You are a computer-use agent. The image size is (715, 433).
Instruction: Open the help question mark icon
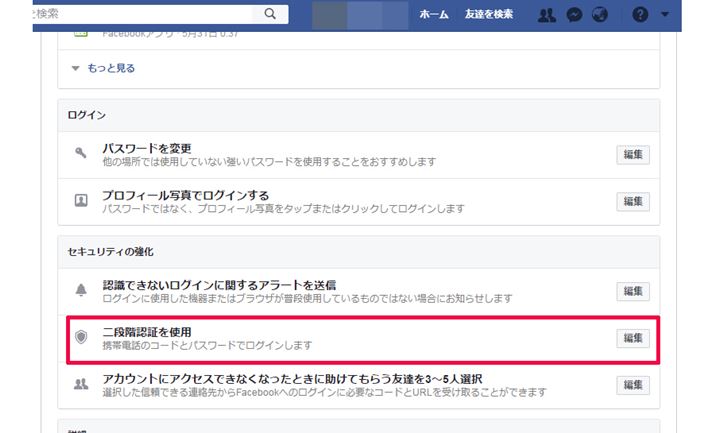click(640, 15)
